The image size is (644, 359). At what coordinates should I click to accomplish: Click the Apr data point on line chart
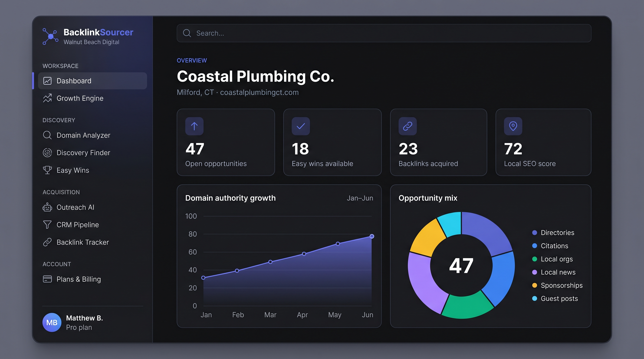pyautogui.click(x=304, y=254)
